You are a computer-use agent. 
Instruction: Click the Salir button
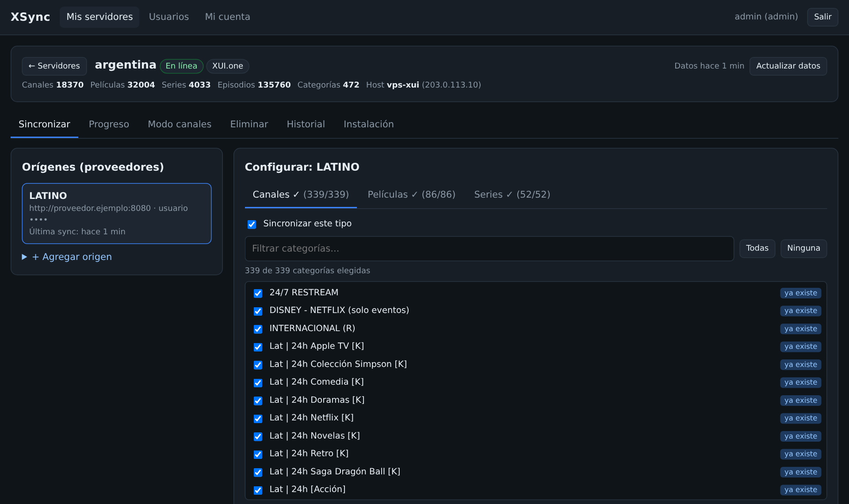coord(822,17)
